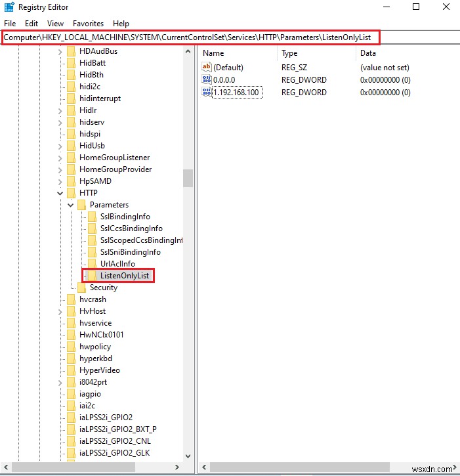Select the 0.0.0.0 value name
Viewport: 460px width, 476px height.
tap(224, 80)
